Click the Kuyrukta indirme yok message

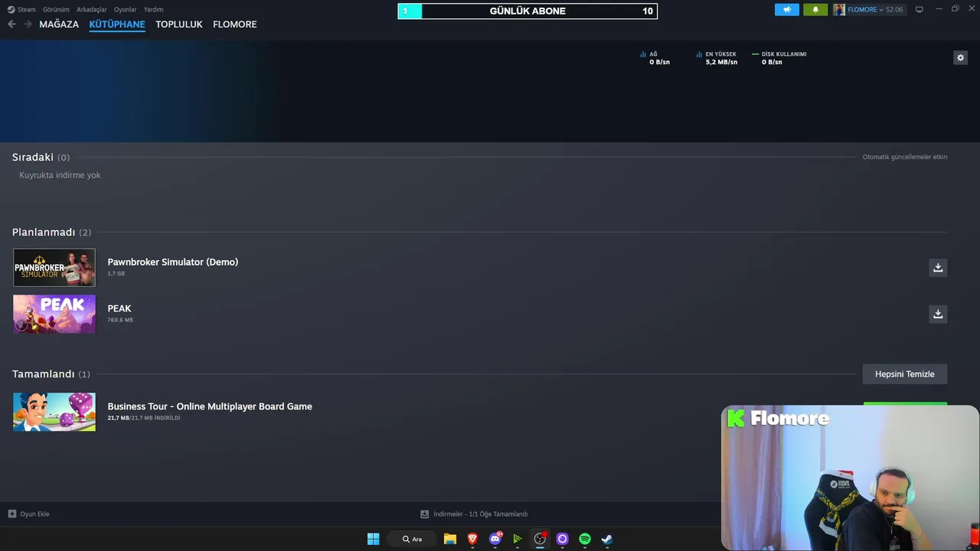[60, 175]
